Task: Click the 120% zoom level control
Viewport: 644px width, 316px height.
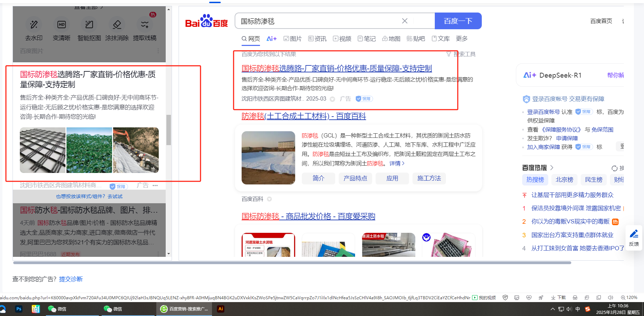Action: coord(629,298)
